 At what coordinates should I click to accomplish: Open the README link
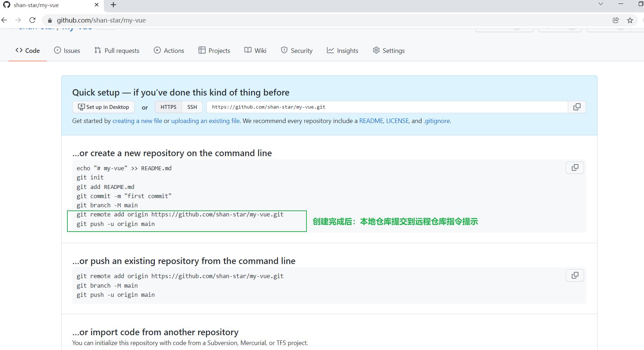(x=371, y=121)
